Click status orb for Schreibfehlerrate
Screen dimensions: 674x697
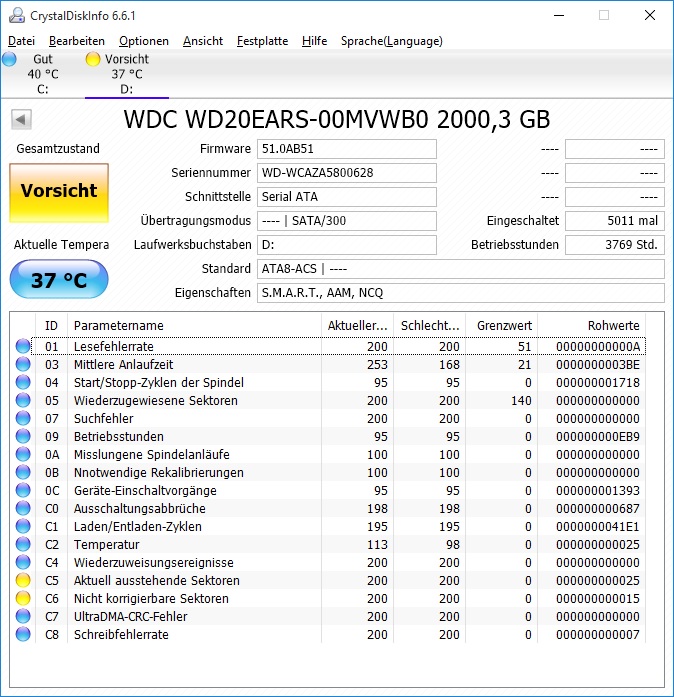tap(23, 634)
